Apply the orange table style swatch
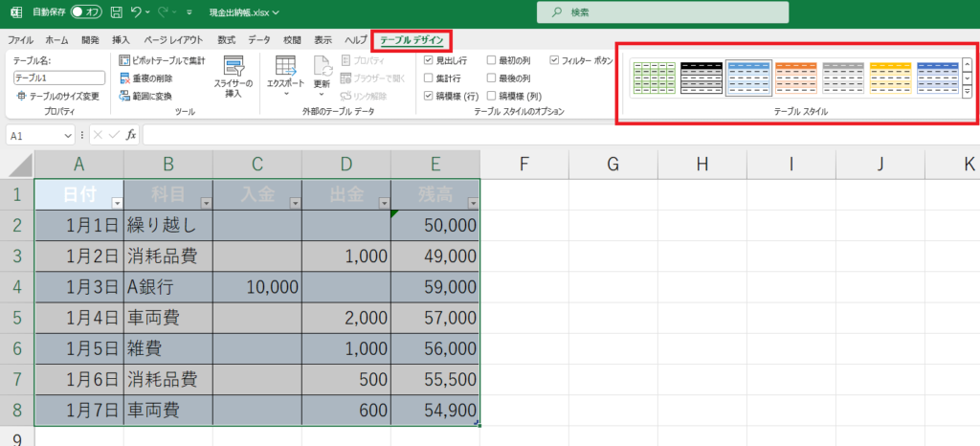The width and height of the screenshot is (980, 446). 795,78
